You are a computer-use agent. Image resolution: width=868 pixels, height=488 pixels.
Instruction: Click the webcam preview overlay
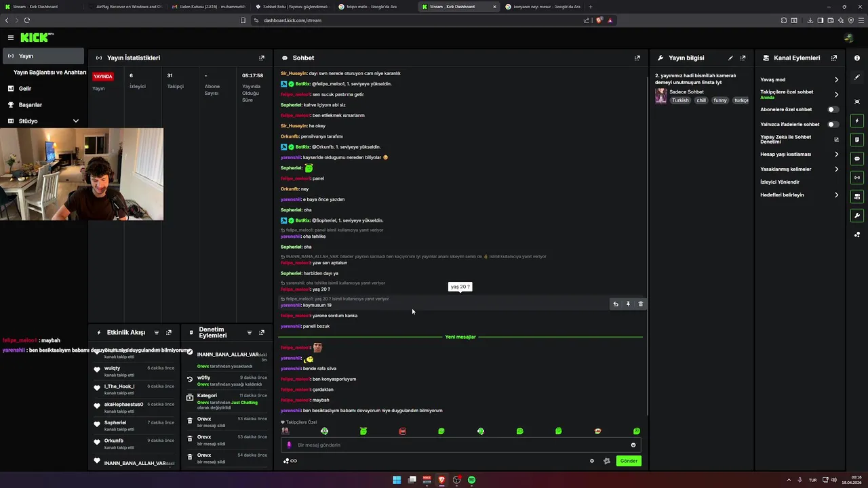(81, 174)
